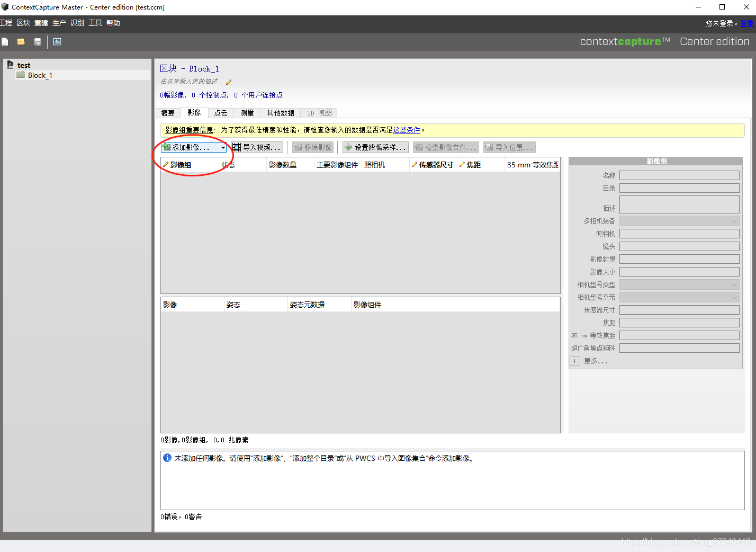Switch to the 概要 tab
Image resolution: width=756 pixels, height=552 pixels.
tap(168, 113)
